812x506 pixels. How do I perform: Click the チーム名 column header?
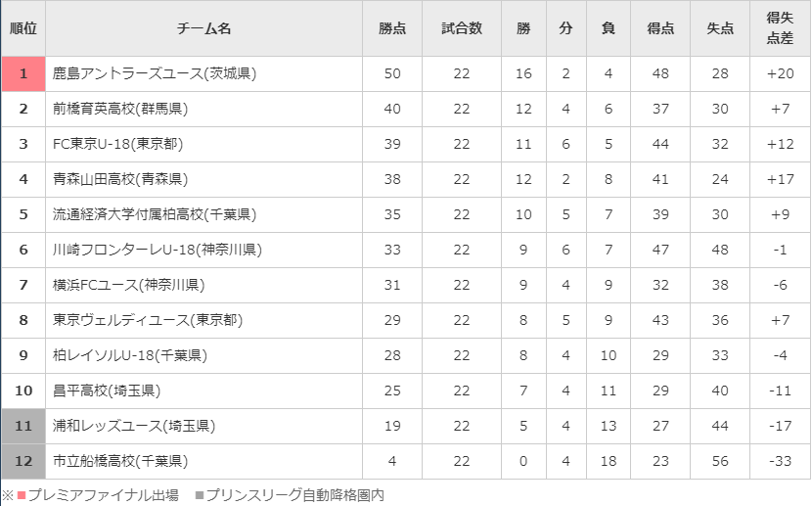coord(203,28)
